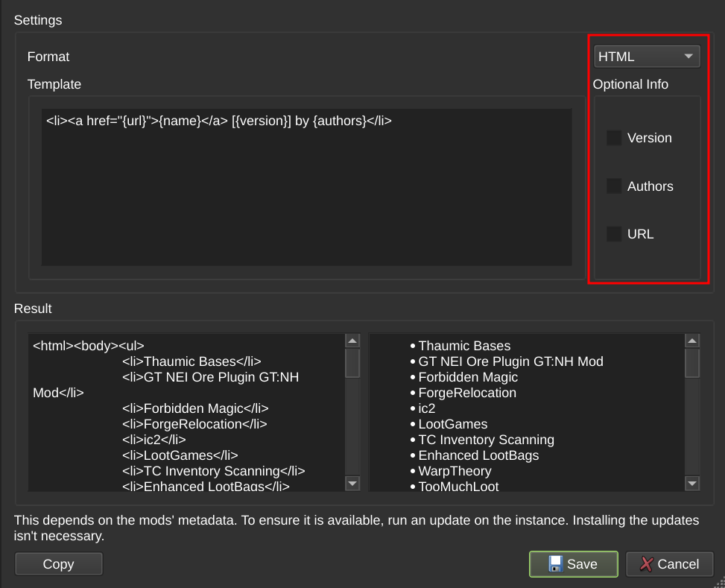Enable the Version checkbox
The width and height of the screenshot is (725, 588).
(613, 137)
